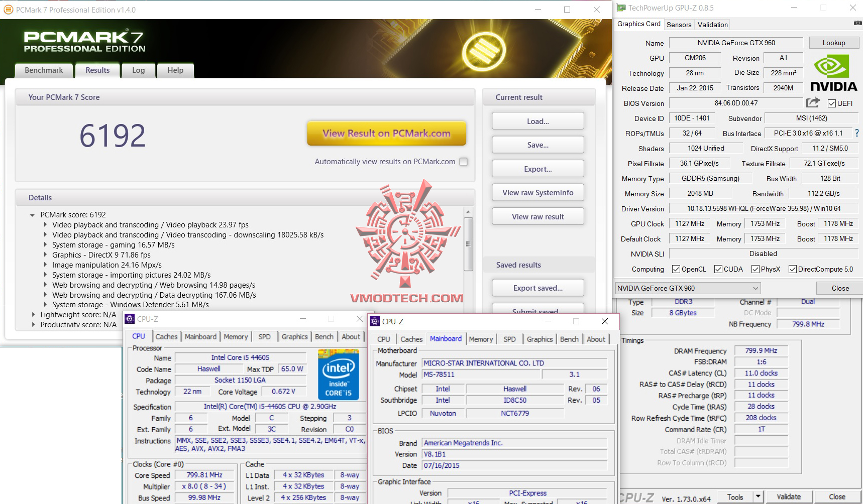Image resolution: width=863 pixels, height=504 pixels.
Task: Click the Bus Interface question mark icon
Action: (857, 133)
